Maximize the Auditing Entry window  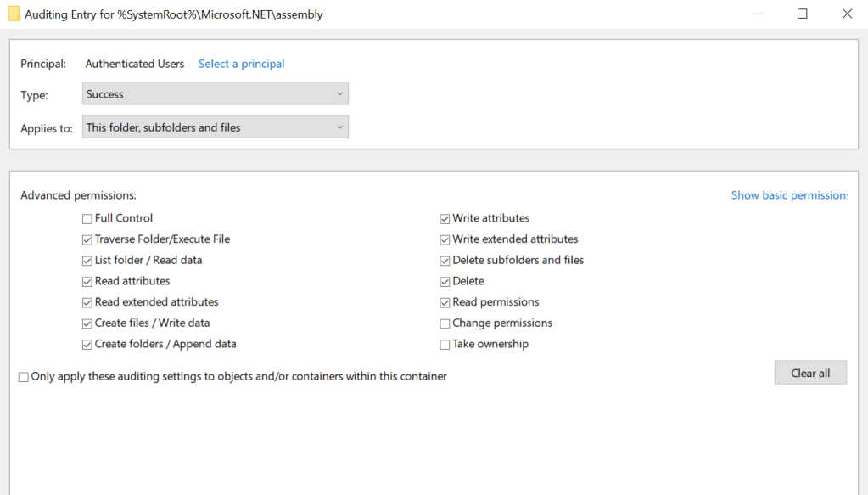802,14
